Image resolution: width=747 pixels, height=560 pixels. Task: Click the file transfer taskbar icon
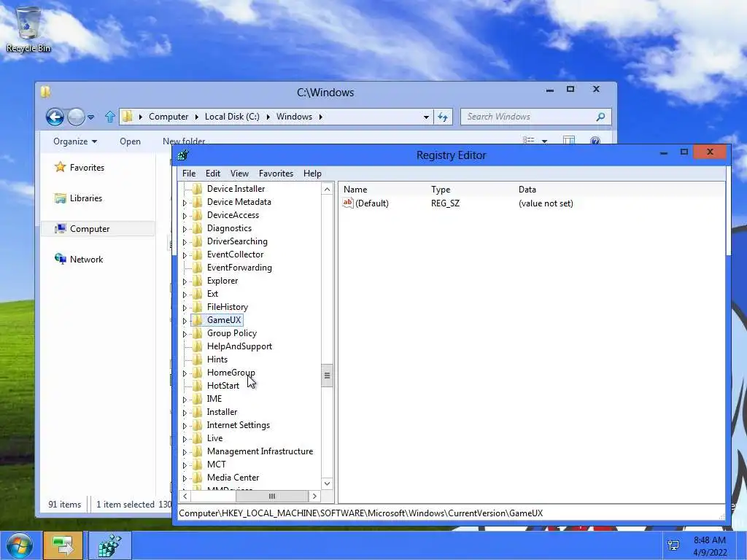[63, 545]
